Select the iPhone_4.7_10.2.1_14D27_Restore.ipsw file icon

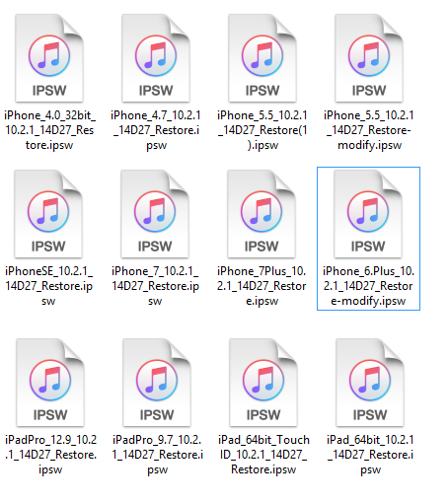click(156, 58)
